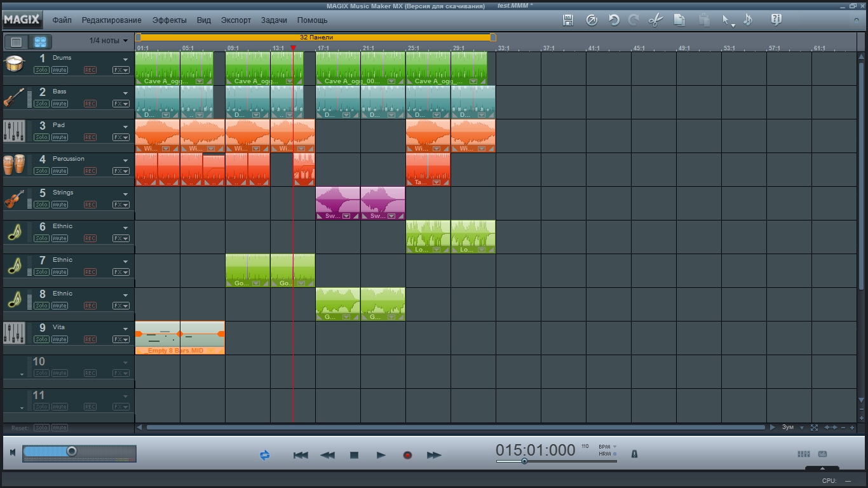Screen dimensions: 868x488
Task: Open the Задачи menu
Action: click(274, 20)
